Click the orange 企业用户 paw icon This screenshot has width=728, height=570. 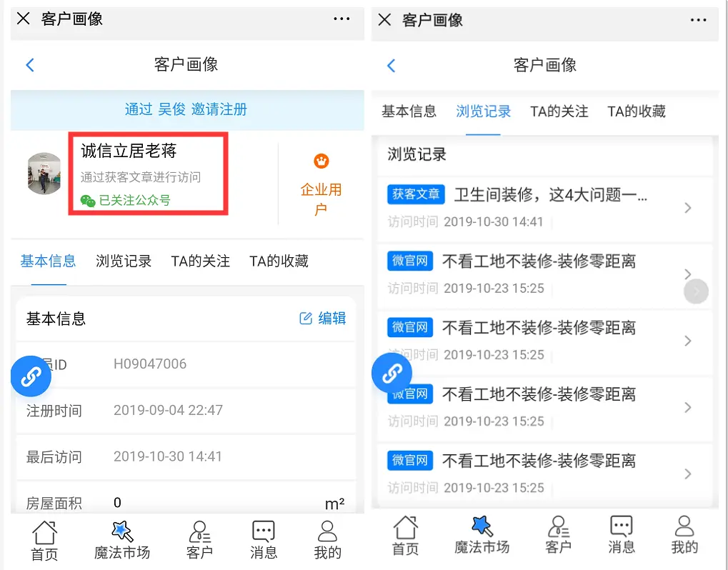321,161
